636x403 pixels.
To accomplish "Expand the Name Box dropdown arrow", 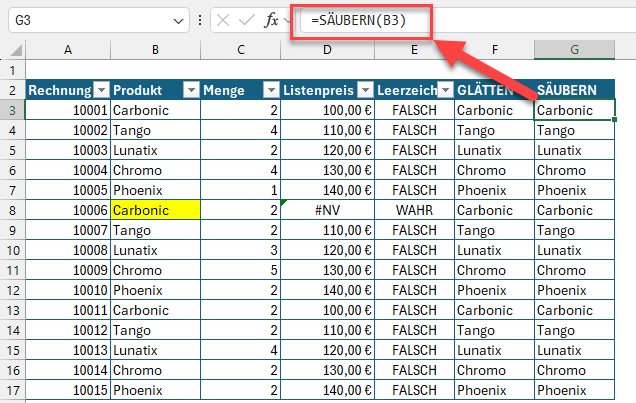I will click(179, 20).
